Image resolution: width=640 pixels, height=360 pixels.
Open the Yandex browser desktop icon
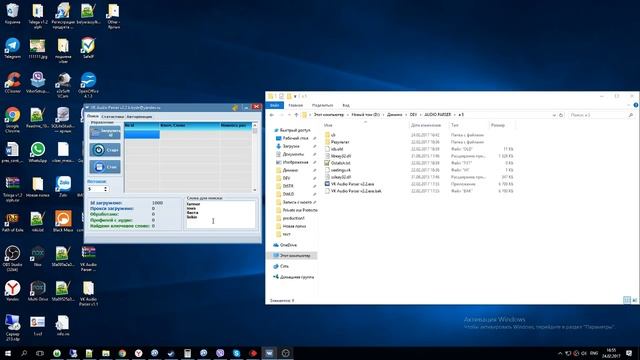12,291
